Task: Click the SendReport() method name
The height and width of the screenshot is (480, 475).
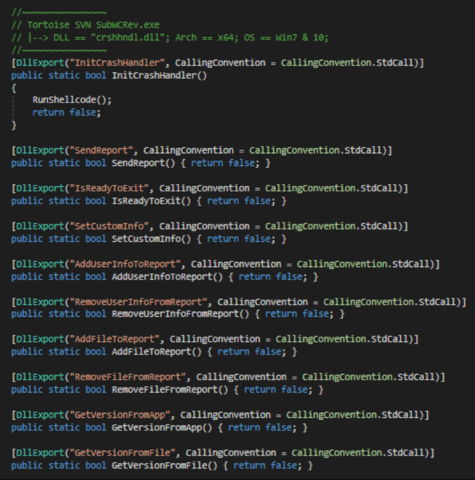Action: coord(143,163)
